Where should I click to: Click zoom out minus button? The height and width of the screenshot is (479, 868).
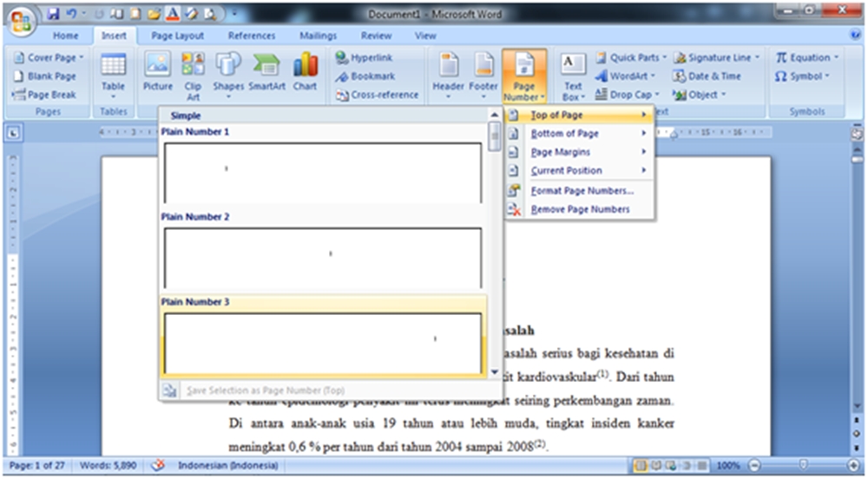click(754, 466)
